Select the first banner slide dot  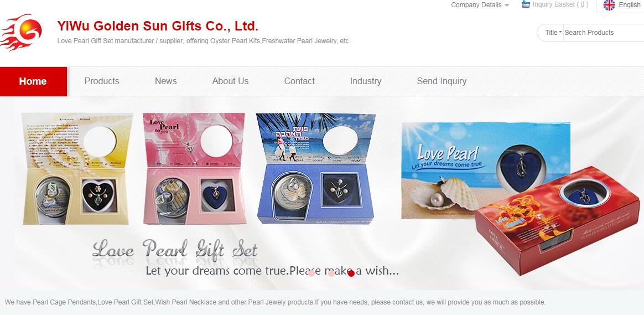tap(311, 273)
